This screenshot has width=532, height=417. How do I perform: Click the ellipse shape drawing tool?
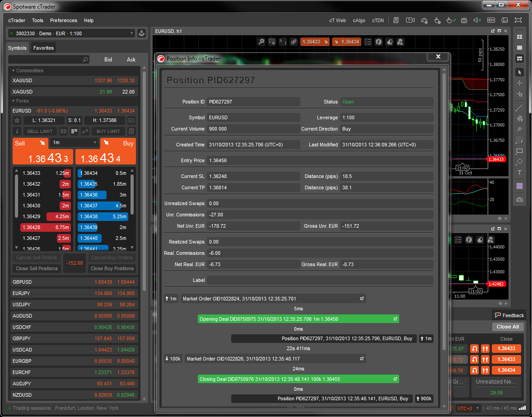point(519,162)
